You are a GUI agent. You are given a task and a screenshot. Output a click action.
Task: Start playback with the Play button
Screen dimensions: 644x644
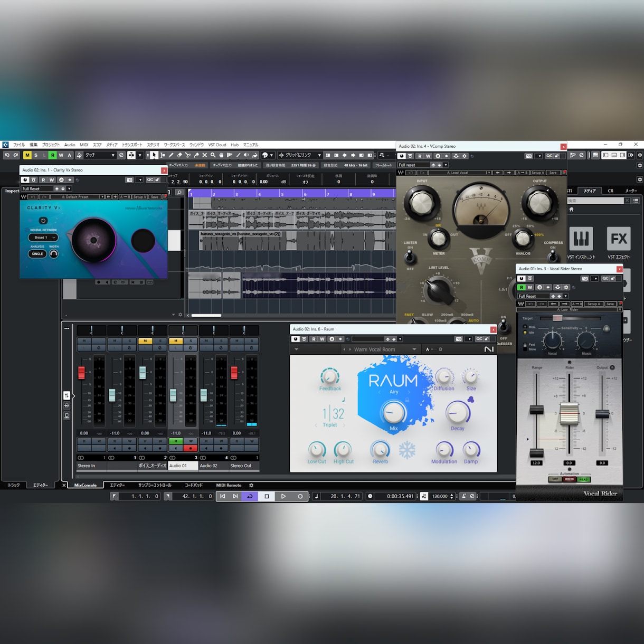283,496
